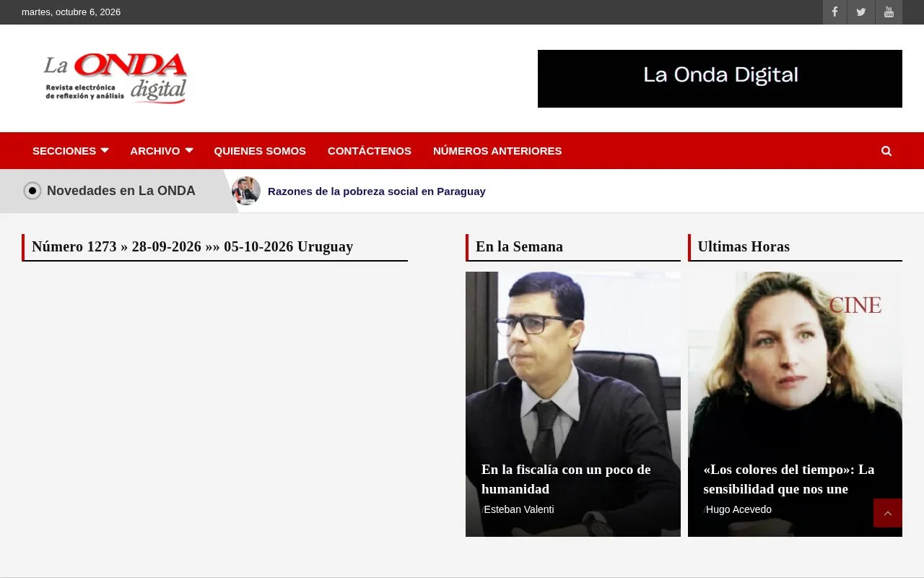924x578 pixels.
Task: Open the CONTÁCTENOS menu item
Action: tap(370, 151)
